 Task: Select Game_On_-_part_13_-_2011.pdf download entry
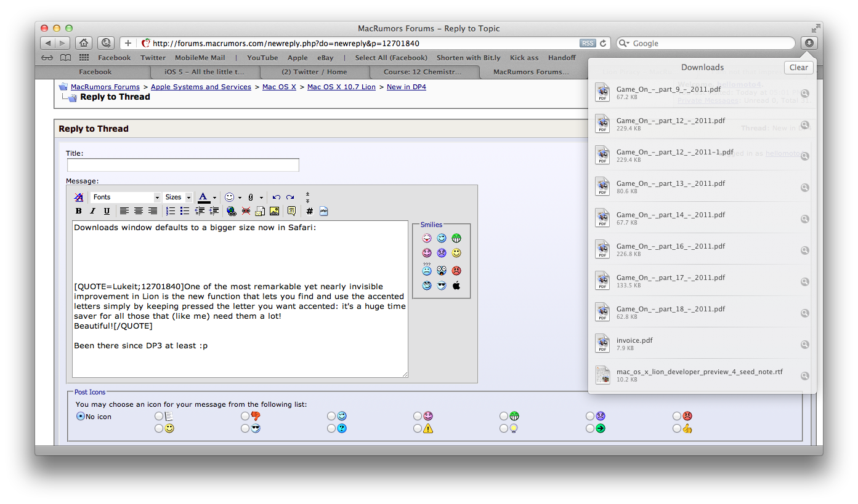point(703,187)
